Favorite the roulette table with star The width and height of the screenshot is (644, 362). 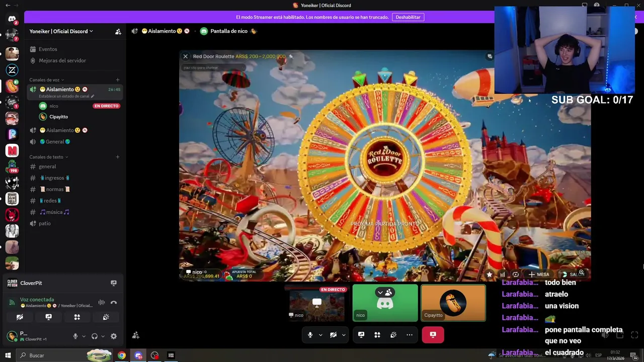(489, 275)
